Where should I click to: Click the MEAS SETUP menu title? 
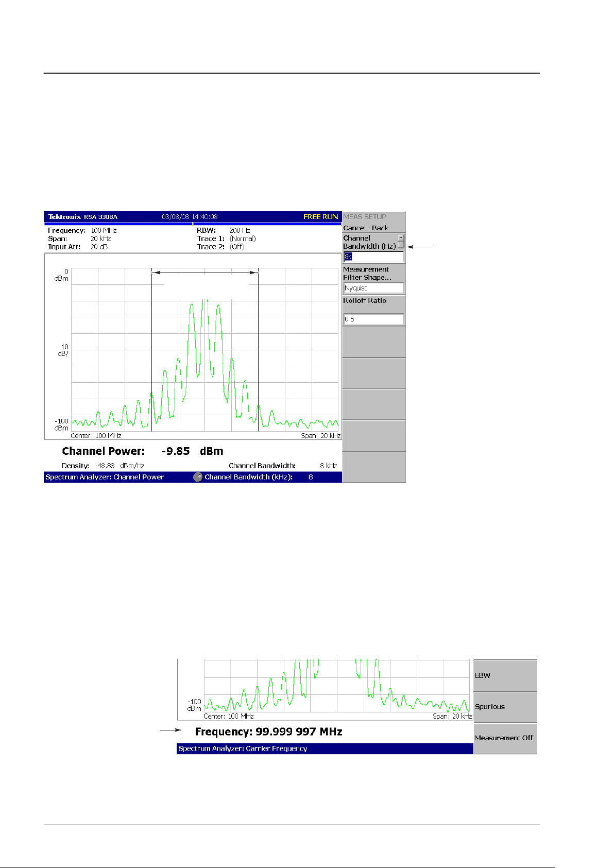(x=365, y=217)
